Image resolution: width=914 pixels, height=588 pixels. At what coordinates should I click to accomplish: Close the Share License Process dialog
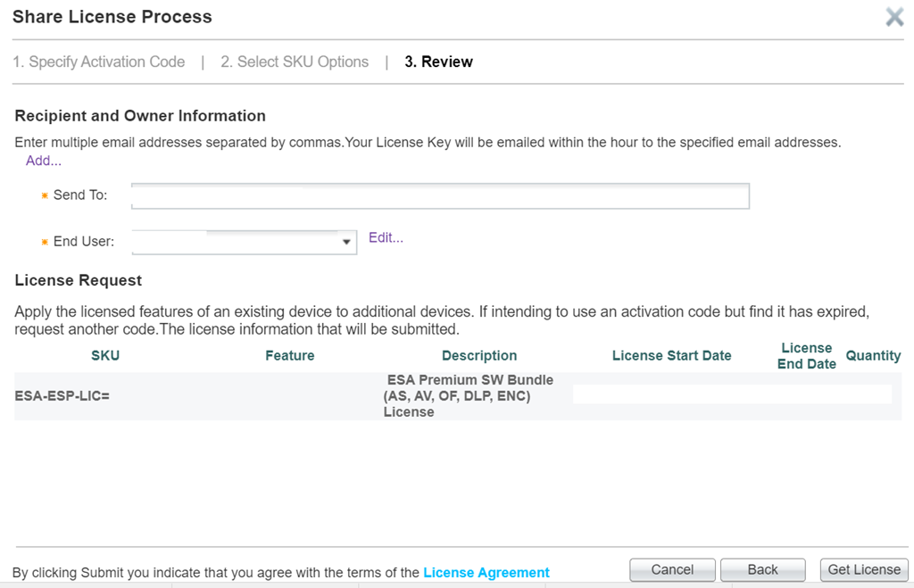point(894,17)
